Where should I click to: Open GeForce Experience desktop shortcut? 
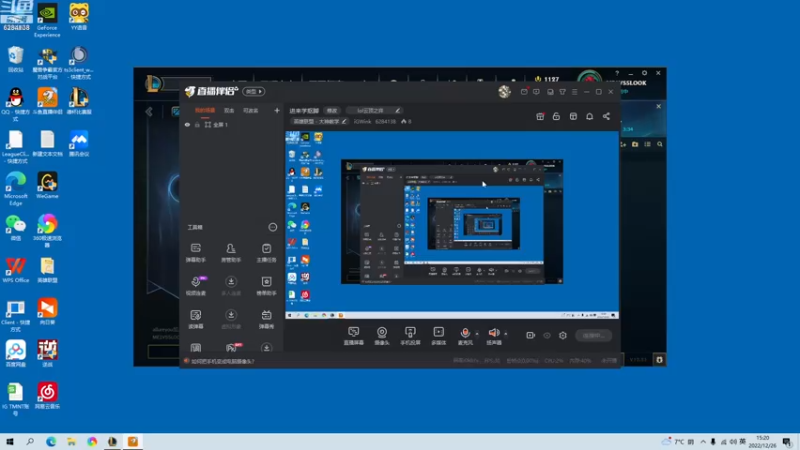(x=47, y=19)
